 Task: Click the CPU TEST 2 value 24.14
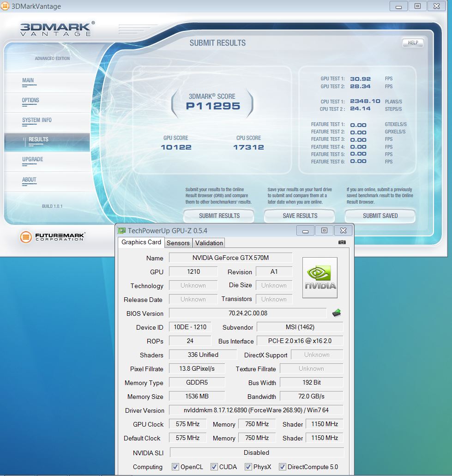[x=360, y=108]
